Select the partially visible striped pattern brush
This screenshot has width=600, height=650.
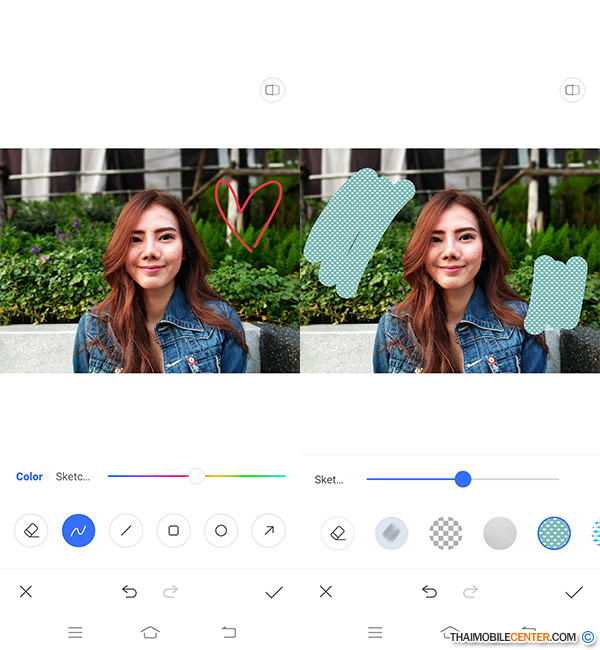595,533
